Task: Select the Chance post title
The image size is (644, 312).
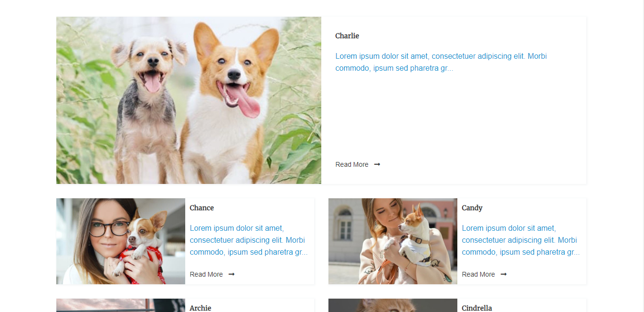Action: [202, 208]
